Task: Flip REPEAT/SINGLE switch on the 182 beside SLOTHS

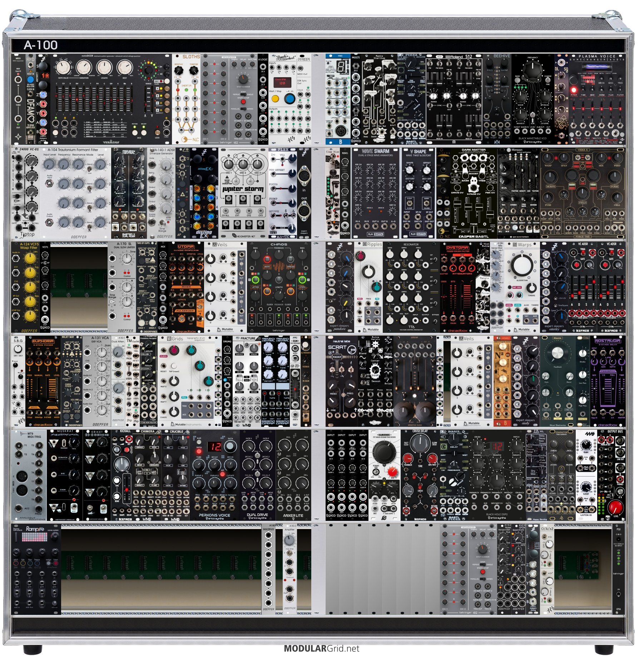Action: pos(243,94)
